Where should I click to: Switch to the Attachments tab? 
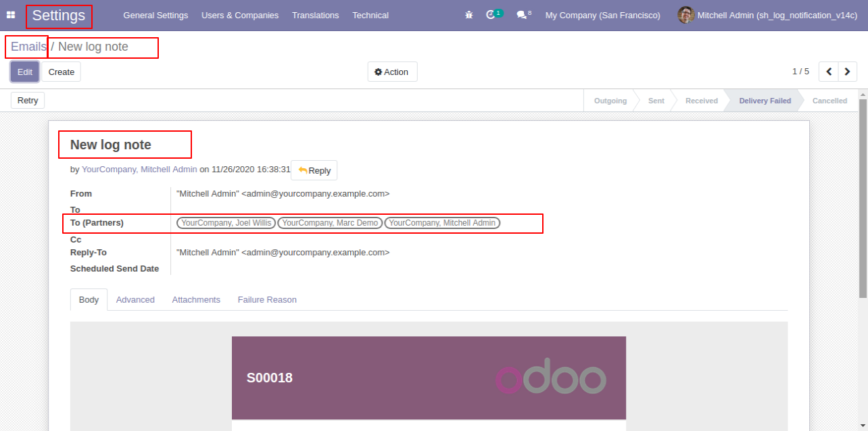click(196, 300)
